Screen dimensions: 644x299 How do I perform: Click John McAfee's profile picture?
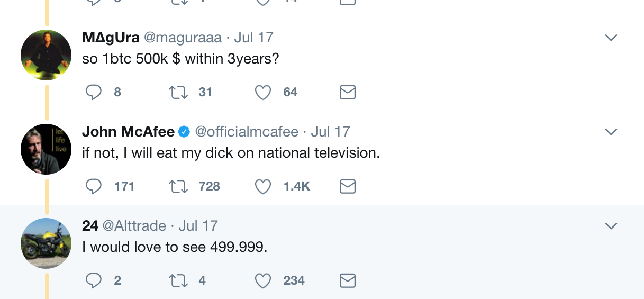(x=46, y=150)
